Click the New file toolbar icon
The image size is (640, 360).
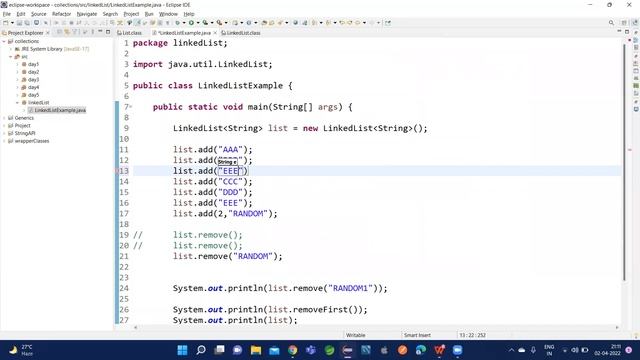[x=6, y=23]
